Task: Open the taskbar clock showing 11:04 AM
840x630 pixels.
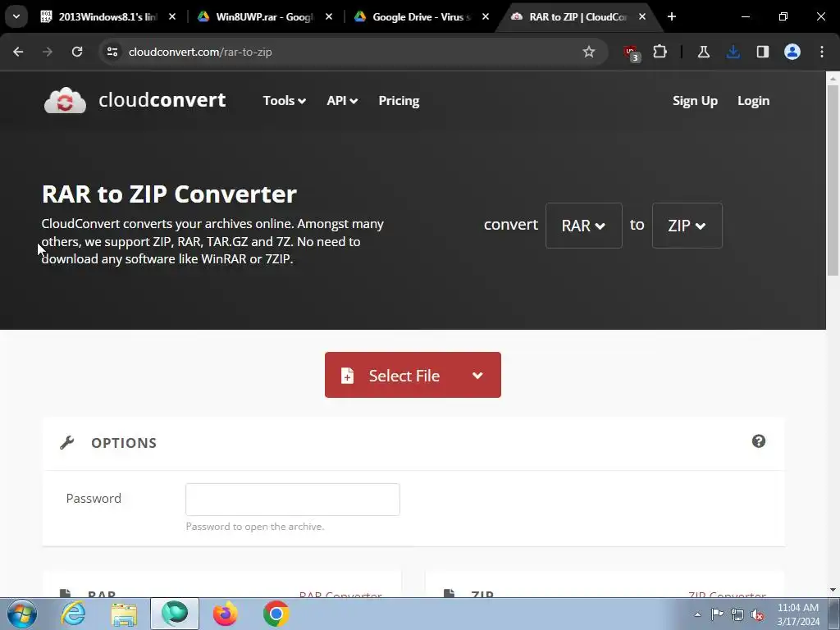Action: [x=798, y=614]
